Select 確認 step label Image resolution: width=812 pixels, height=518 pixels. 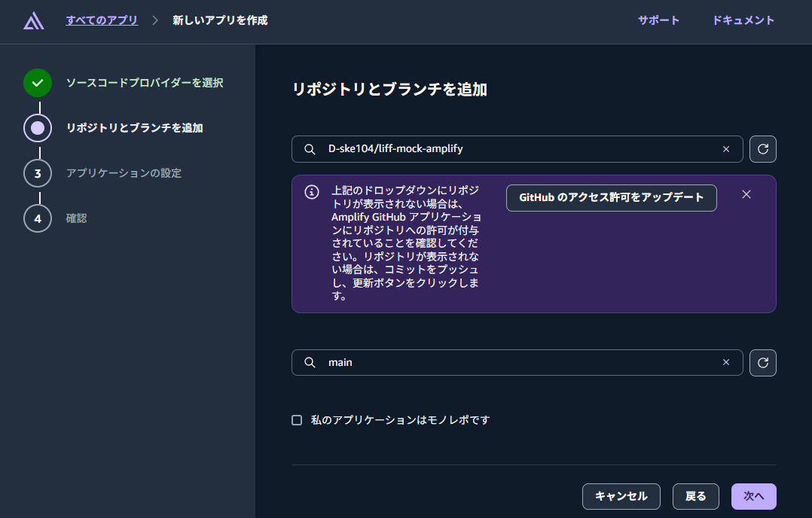pyautogui.click(x=77, y=218)
